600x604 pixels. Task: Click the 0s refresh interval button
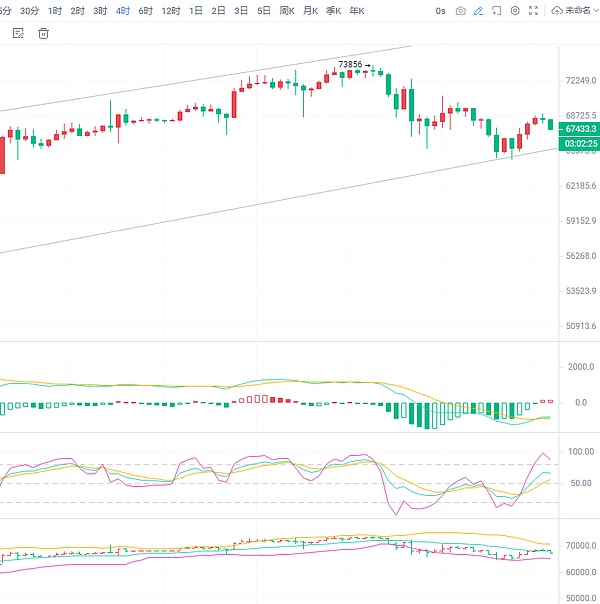click(440, 11)
